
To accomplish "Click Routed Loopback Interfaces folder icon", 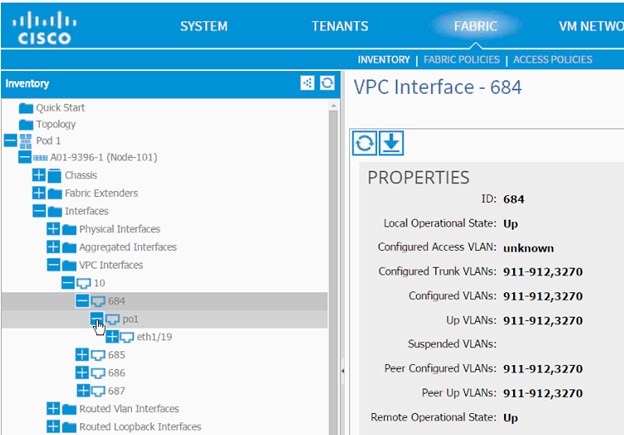I will coord(69,427).
